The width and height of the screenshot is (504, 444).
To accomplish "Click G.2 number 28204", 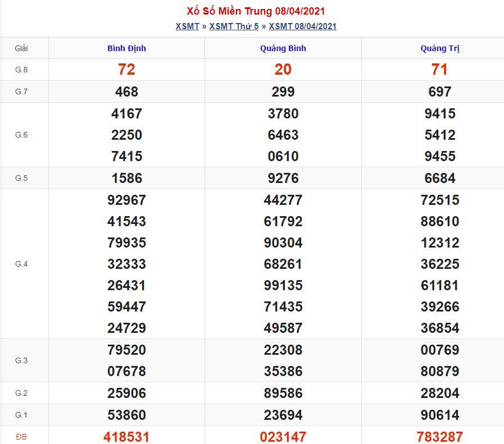I will 440,393.
